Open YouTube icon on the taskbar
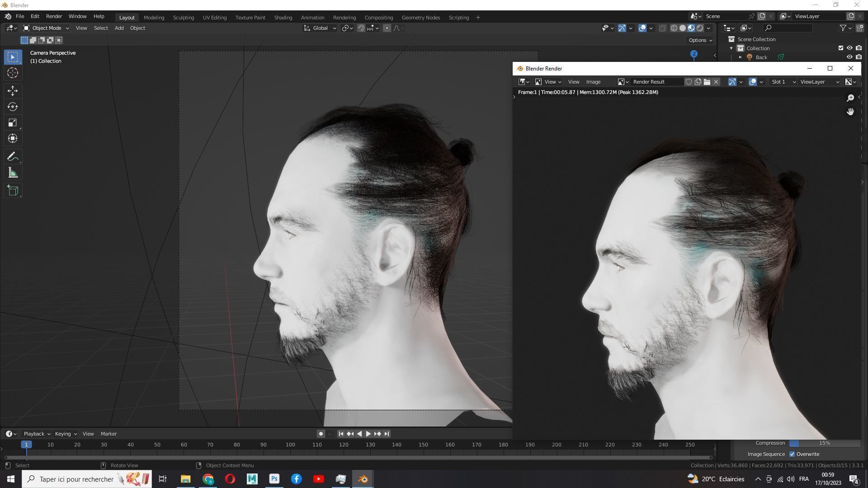The width and height of the screenshot is (868, 488). click(x=319, y=479)
